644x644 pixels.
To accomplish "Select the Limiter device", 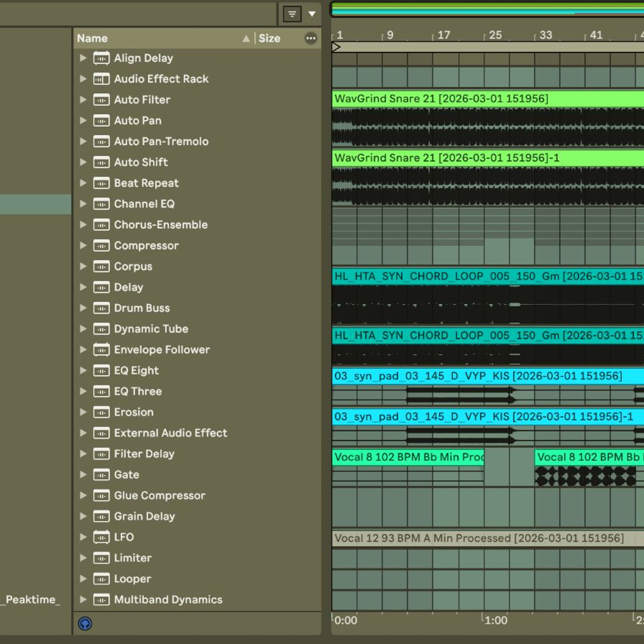I will 133,558.
